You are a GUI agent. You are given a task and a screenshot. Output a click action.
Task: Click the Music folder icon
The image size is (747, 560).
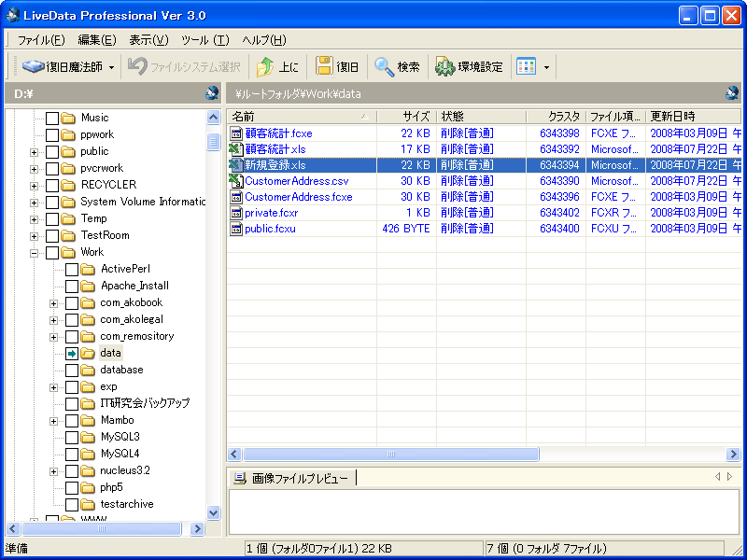(x=68, y=118)
